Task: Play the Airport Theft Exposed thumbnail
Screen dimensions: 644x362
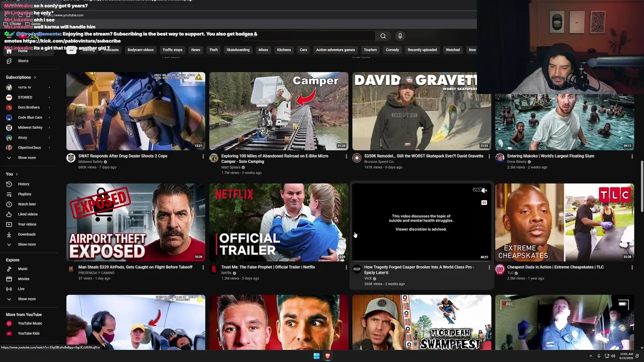Action: pyautogui.click(x=136, y=222)
